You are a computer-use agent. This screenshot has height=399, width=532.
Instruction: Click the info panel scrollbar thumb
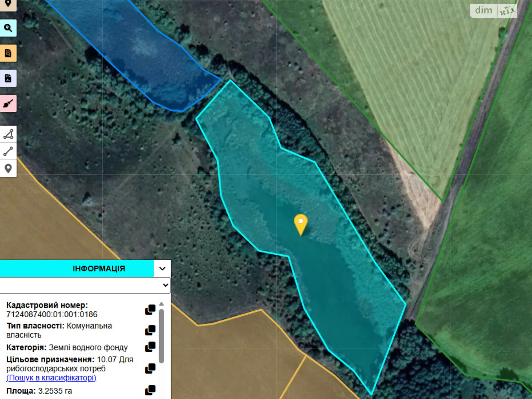[161, 336]
